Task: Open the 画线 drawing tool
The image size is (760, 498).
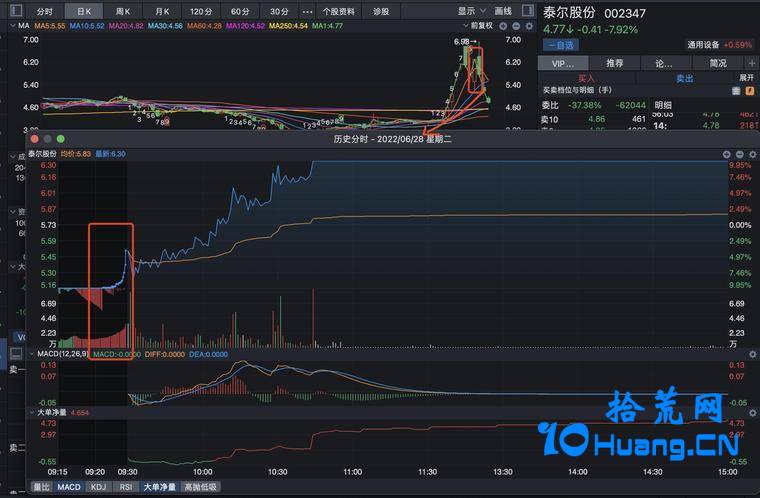Action: [503, 11]
